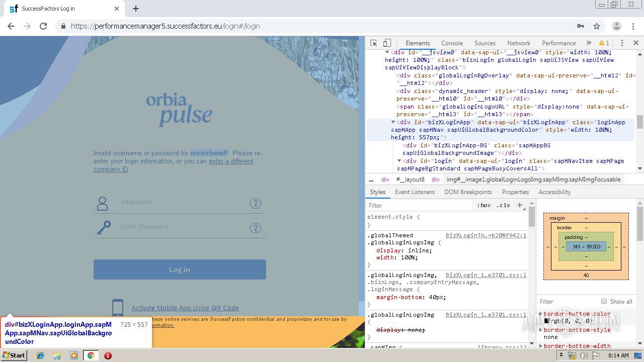
Task: Collapse the __jsview0 div node
Action: (x=387, y=52)
